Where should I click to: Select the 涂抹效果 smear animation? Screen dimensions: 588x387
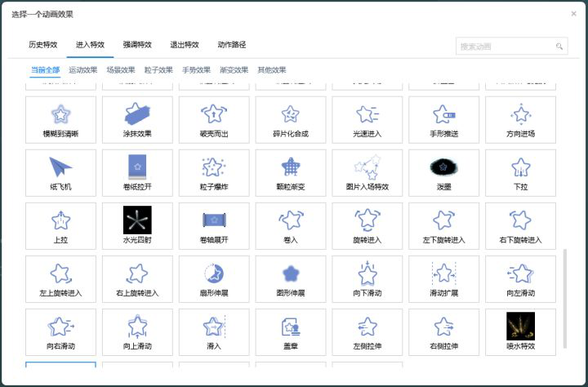click(137, 120)
